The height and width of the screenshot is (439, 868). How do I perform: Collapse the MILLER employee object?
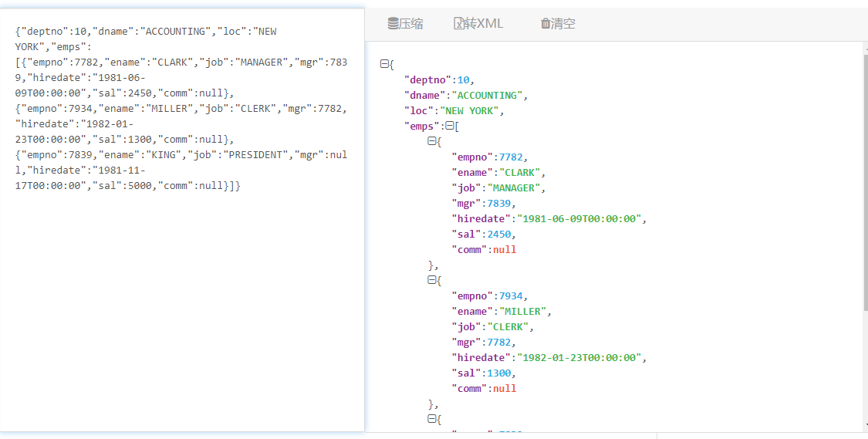(431, 281)
